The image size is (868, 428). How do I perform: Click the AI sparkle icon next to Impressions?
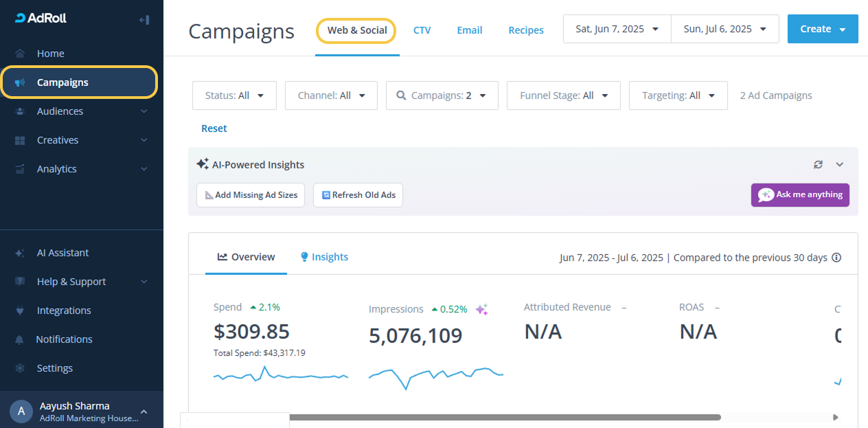(x=482, y=310)
